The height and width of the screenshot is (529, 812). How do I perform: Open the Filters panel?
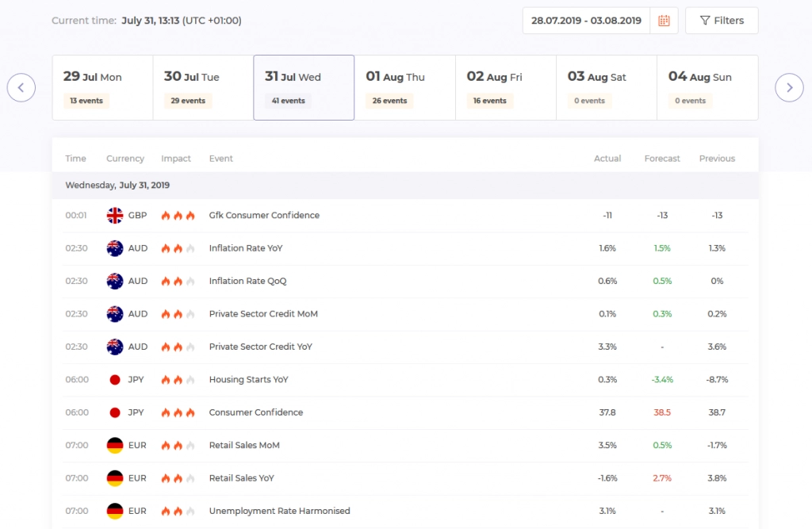722,20
